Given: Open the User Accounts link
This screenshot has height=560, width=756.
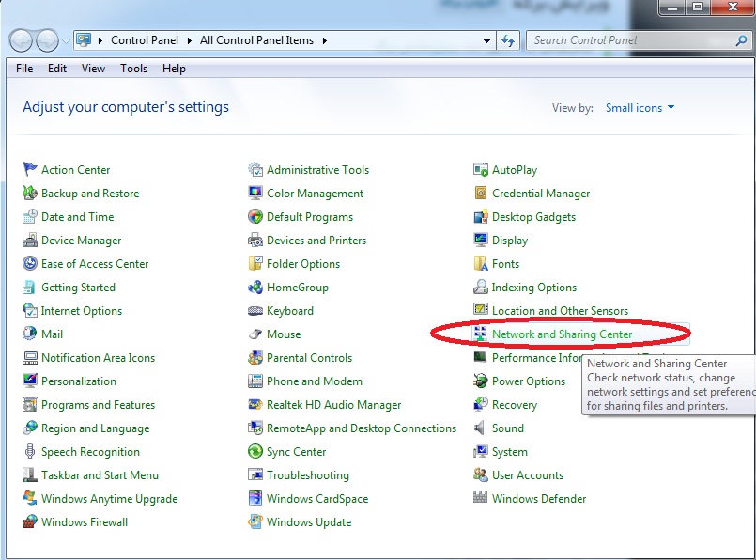Looking at the screenshot, I should tap(527, 475).
